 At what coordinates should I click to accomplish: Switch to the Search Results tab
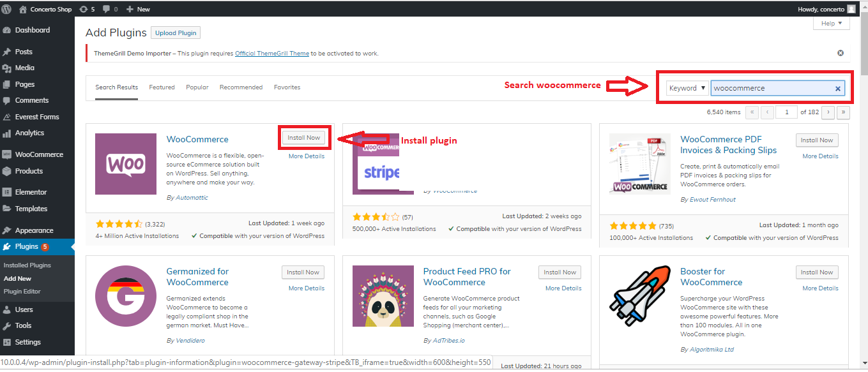coord(116,87)
